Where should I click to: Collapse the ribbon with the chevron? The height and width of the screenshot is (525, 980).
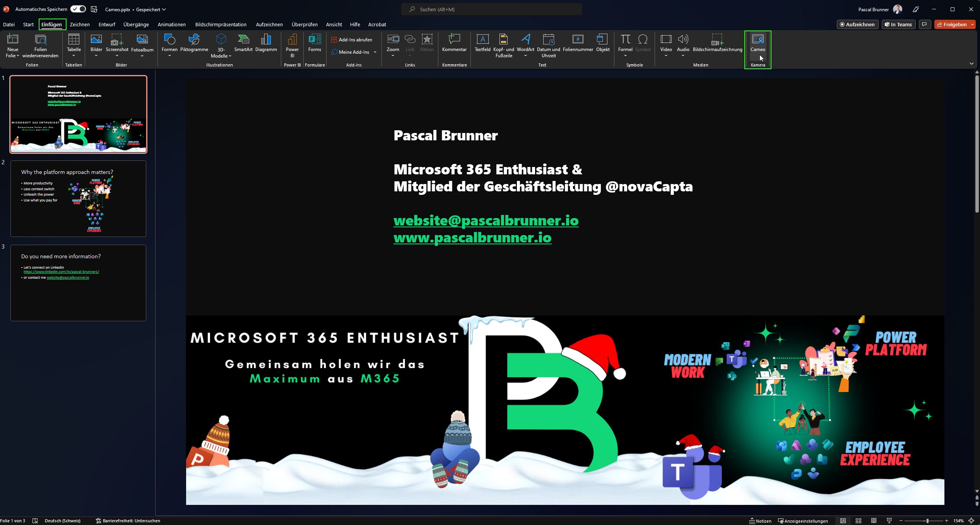(x=971, y=63)
